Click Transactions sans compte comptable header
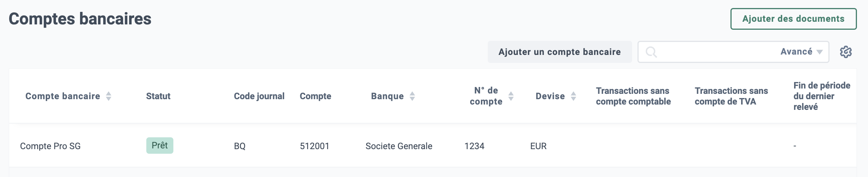Screen dimensions: 868x177 tap(633, 96)
